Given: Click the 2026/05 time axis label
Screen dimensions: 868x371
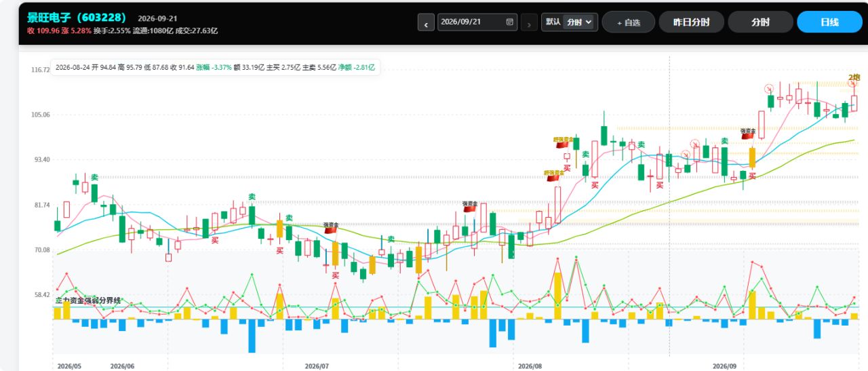Looking at the screenshot, I should pyautogui.click(x=69, y=366).
